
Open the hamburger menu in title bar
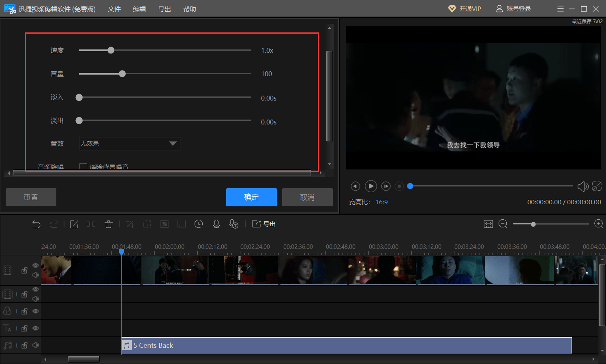click(561, 9)
